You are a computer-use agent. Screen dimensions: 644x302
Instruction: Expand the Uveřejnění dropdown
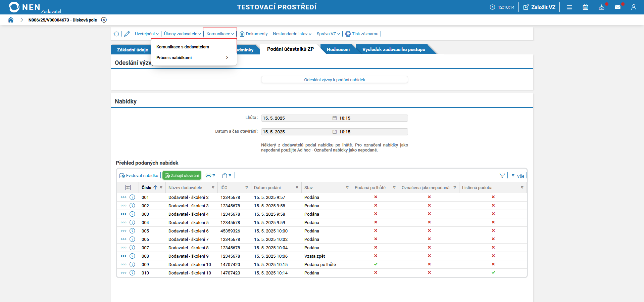coord(147,34)
